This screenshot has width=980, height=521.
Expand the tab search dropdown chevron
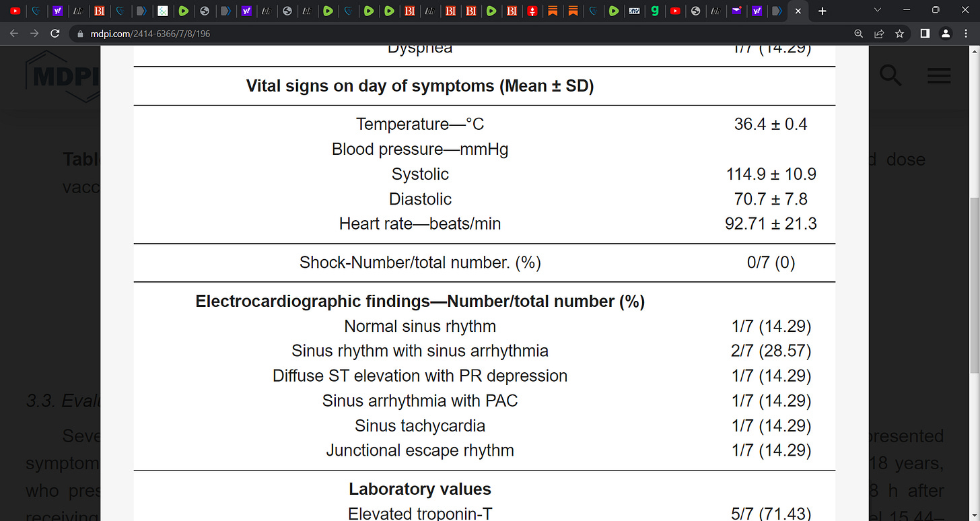click(x=876, y=10)
